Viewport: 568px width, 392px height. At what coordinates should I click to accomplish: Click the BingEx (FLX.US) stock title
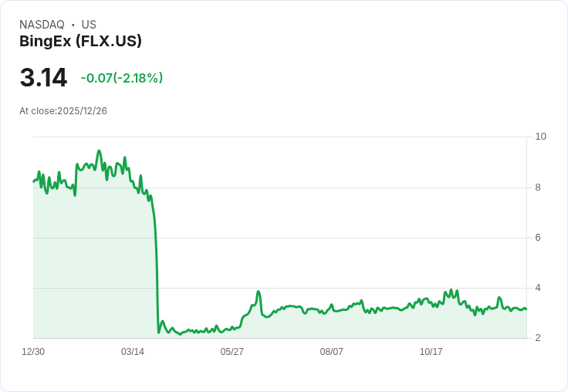pos(80,42)
